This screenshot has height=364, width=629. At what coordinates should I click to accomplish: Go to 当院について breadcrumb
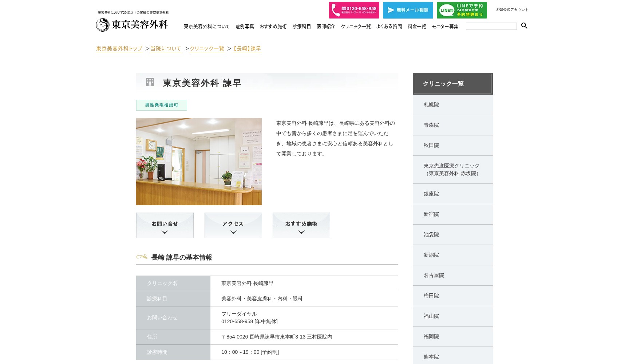click(166, 49)
